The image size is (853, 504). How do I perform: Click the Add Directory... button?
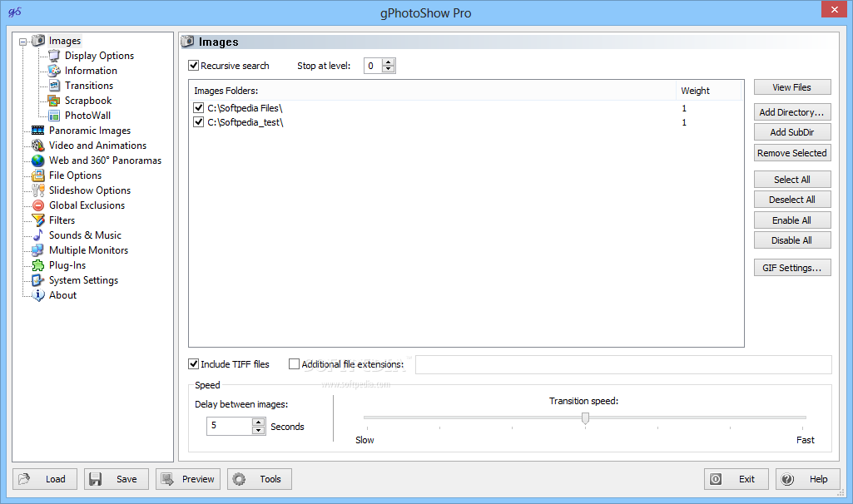pyautogui.click(x=792, y=112)
